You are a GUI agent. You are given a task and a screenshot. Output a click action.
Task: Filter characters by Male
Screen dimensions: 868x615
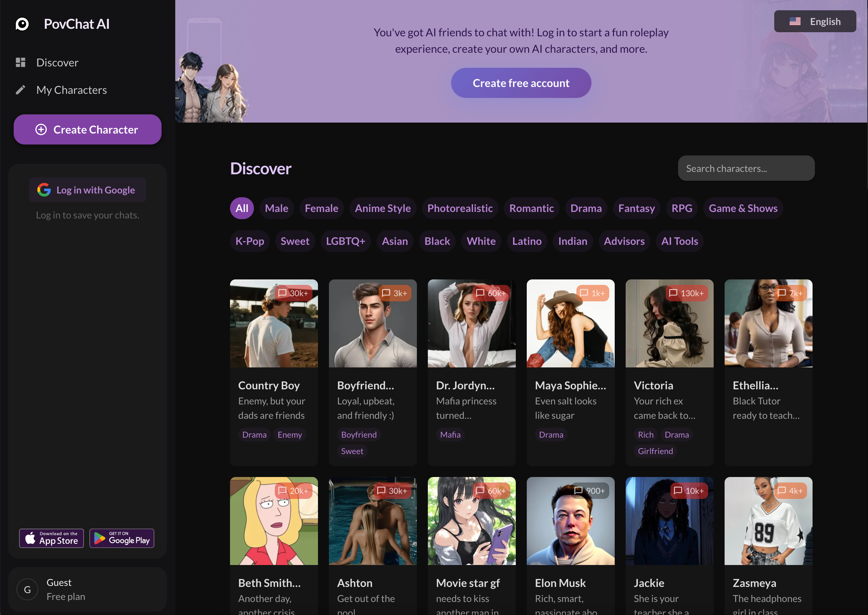point(277,208)
